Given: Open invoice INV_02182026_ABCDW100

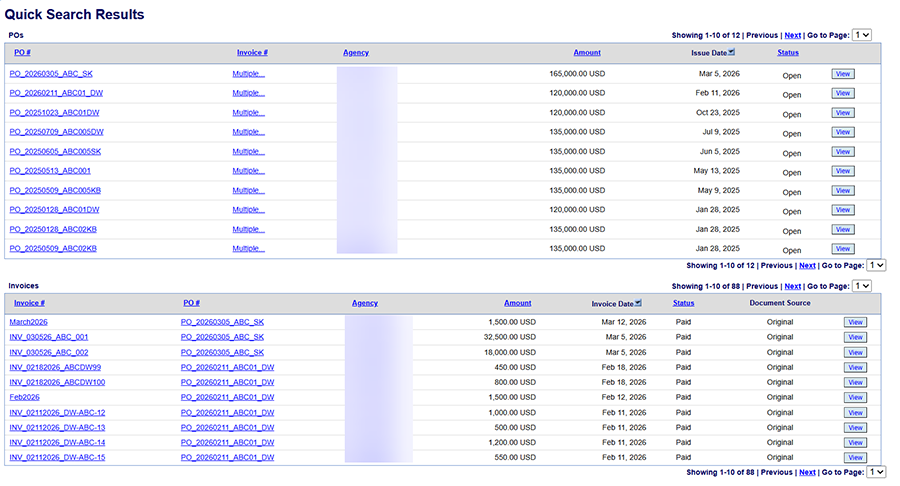Looking at the screenshot, I should pos(57,382).
